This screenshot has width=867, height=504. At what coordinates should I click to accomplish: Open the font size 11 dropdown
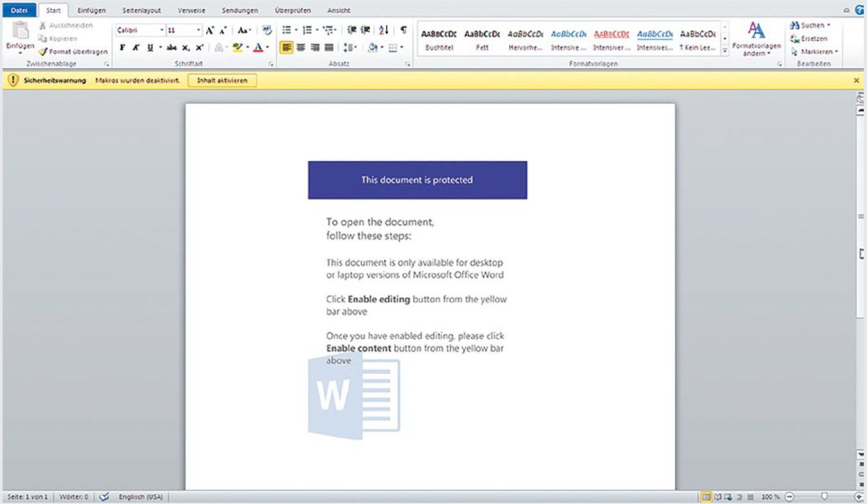pos(198,30)
